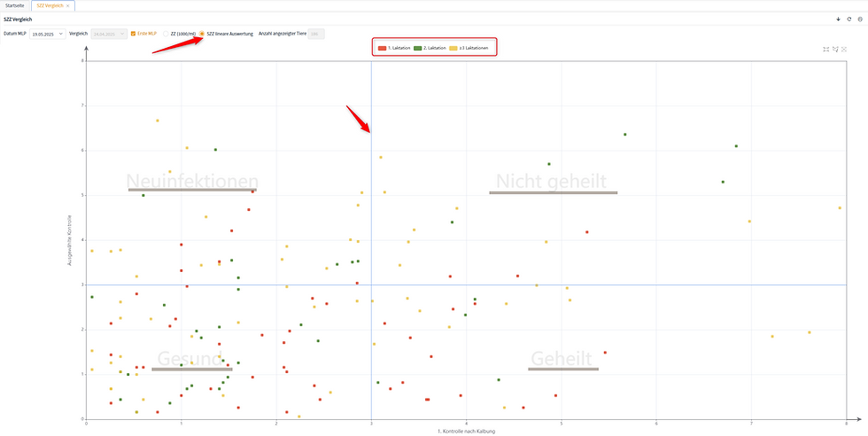Select the ZZ (1000/ml) radio button

pos(166,34)
